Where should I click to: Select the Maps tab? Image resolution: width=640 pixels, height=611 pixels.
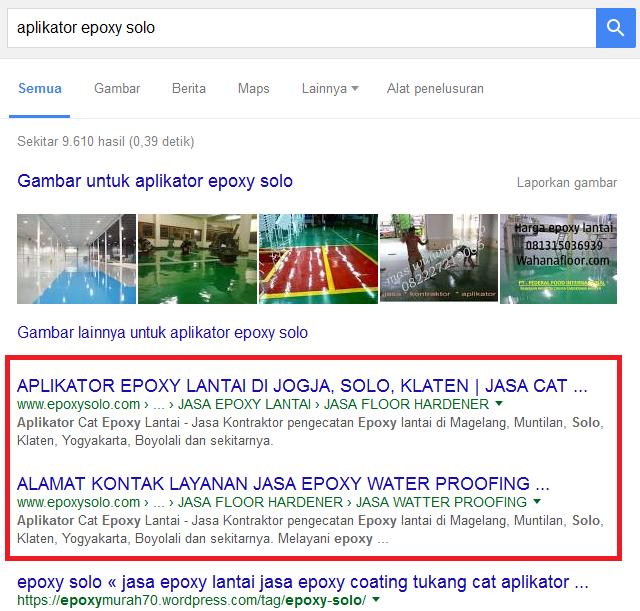point(253,89)
